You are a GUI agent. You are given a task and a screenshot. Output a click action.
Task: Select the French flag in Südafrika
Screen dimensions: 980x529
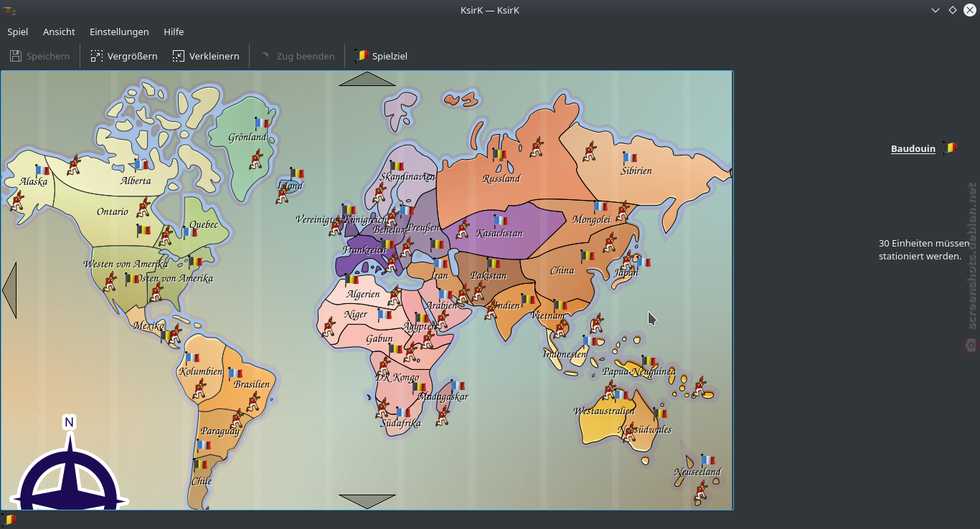click(x=403, y=412)
